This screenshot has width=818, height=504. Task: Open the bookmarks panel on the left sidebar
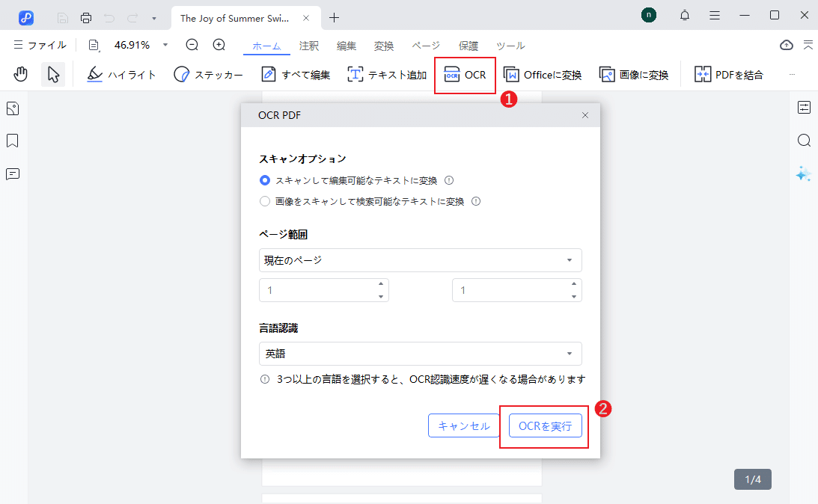[13, 141]
